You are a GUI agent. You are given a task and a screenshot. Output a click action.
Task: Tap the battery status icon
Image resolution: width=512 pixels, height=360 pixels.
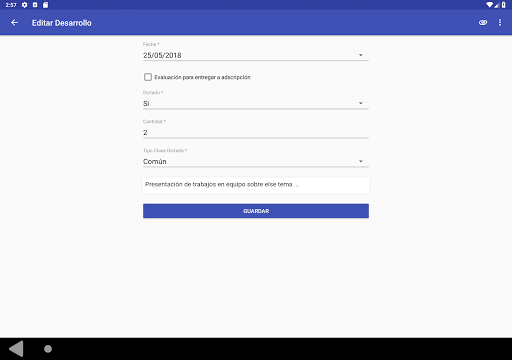point(504,5)
